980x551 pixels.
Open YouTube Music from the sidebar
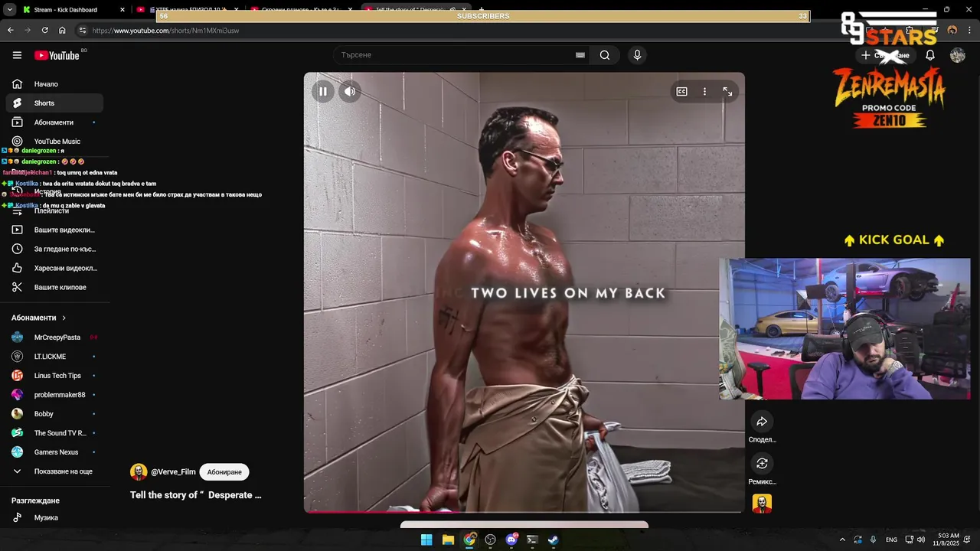[x=54, y=142]
